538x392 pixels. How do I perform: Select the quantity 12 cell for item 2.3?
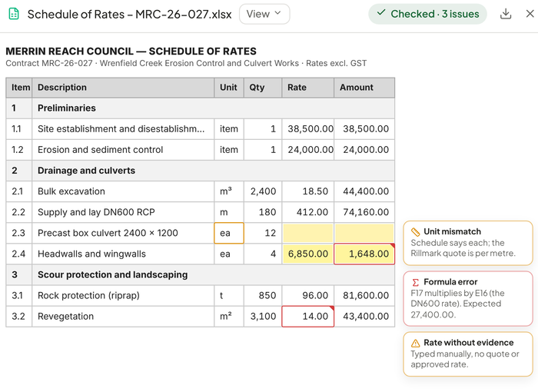pos(263,233)
